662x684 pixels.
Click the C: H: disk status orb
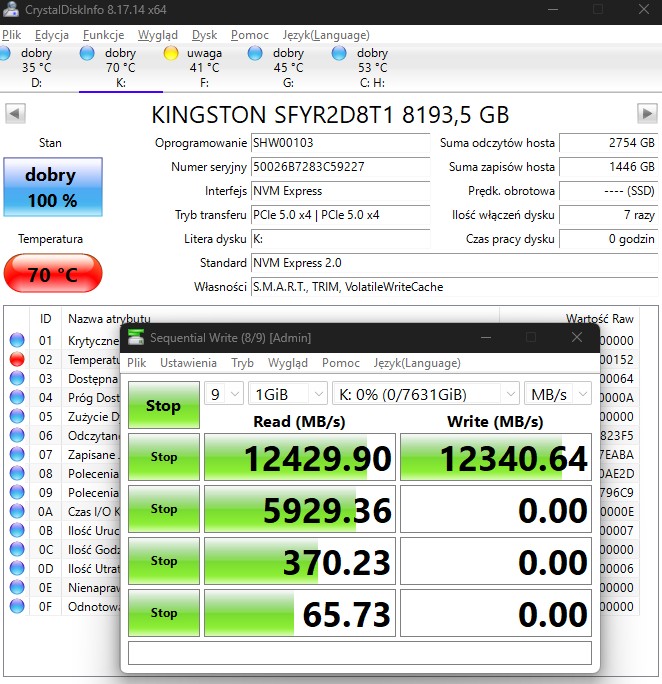click(x=339, y=53)
